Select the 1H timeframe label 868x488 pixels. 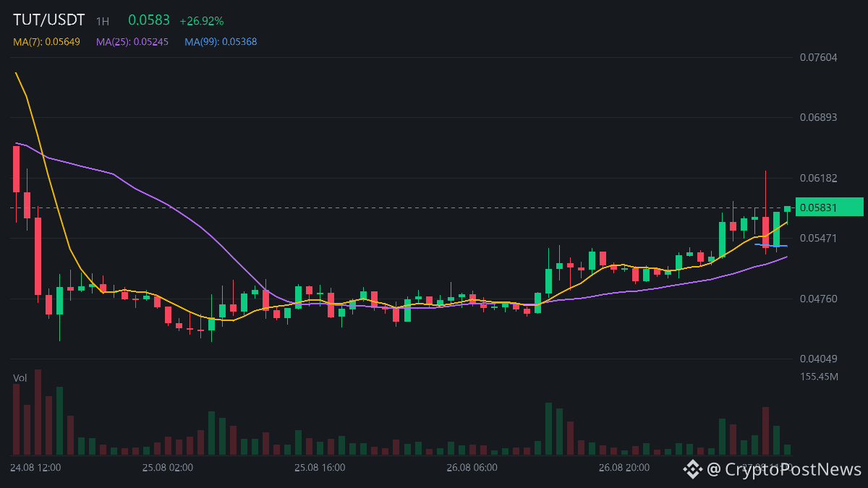[103, 22]
